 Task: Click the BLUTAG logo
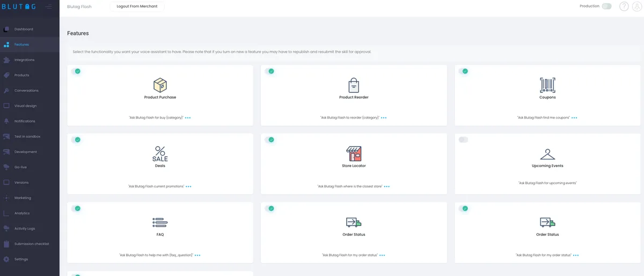(x=20, y=6)
